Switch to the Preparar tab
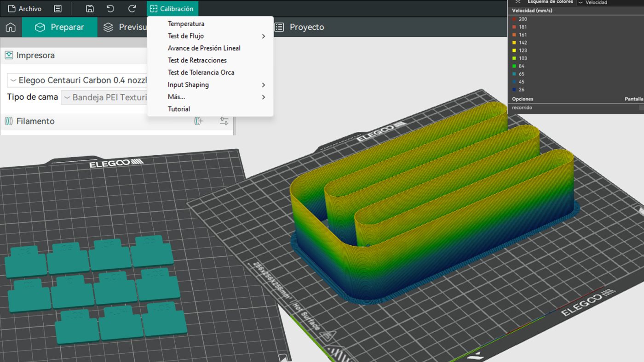Image resolution: width=644 pixels, height=362 pixels. point(60,27)
